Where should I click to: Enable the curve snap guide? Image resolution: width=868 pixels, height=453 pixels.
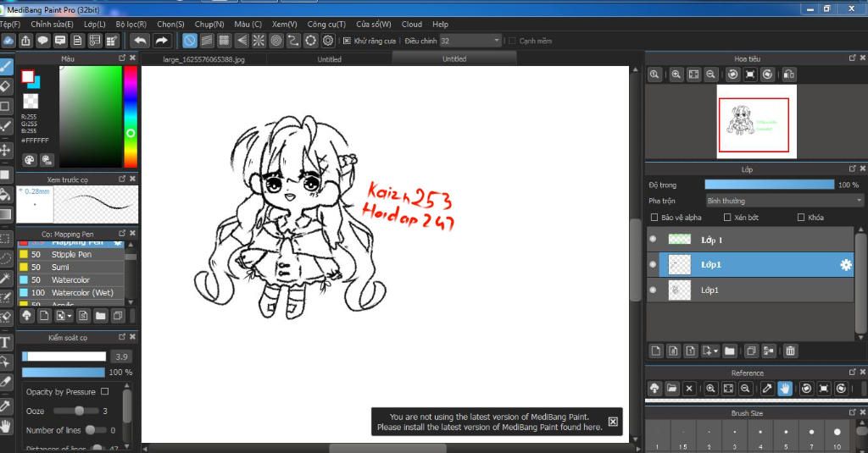[293, 41]
